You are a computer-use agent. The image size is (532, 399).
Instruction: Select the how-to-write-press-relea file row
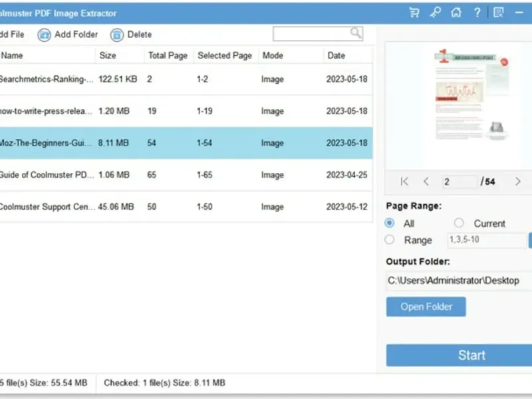[186, 111]
